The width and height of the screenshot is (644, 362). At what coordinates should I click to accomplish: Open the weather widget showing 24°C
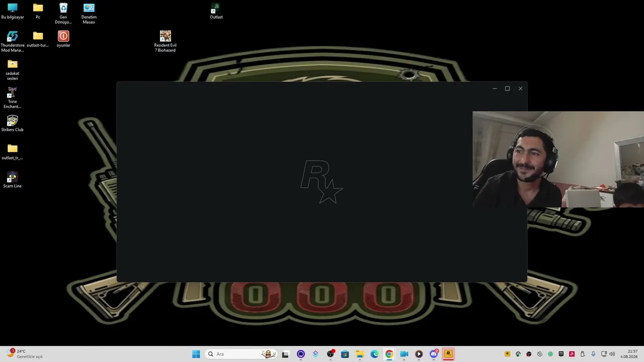pyautogui.click(x=25, y=354)
